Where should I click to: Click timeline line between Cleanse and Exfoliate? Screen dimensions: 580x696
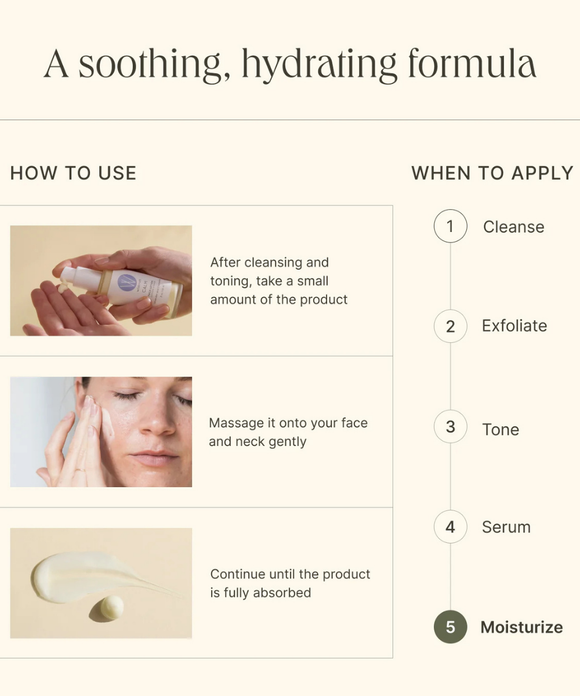pos(450,276)
